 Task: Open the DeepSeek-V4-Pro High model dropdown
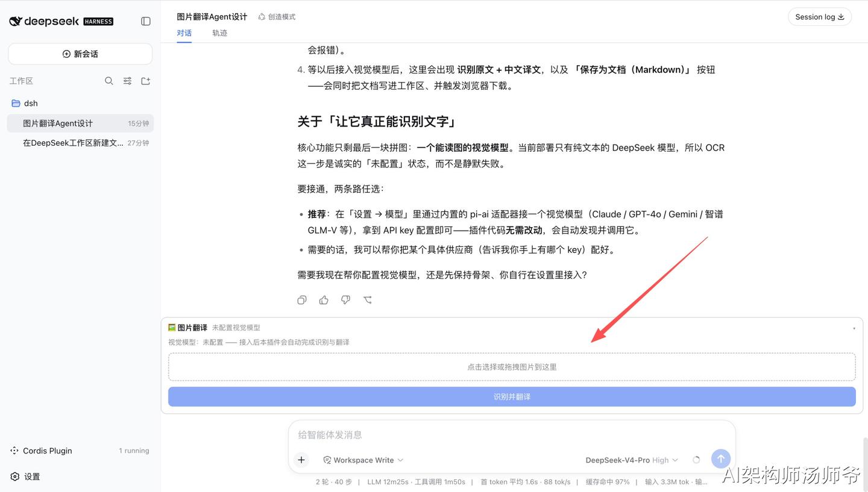[x=632, y=460]
